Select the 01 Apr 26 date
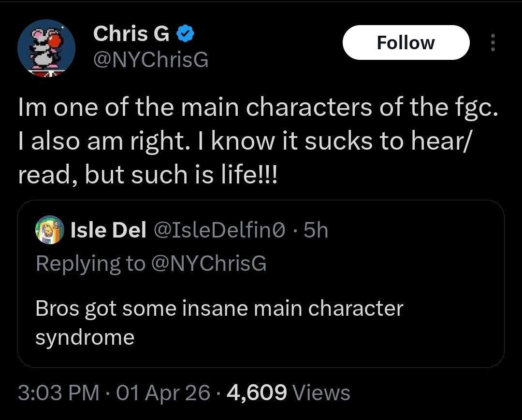522x420 pixels. point(163,392)
